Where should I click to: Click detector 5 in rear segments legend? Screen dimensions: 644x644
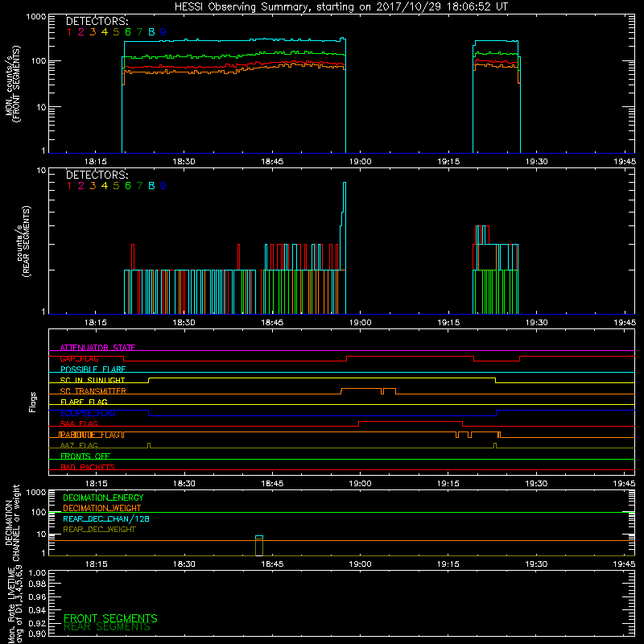coord(116,186)
